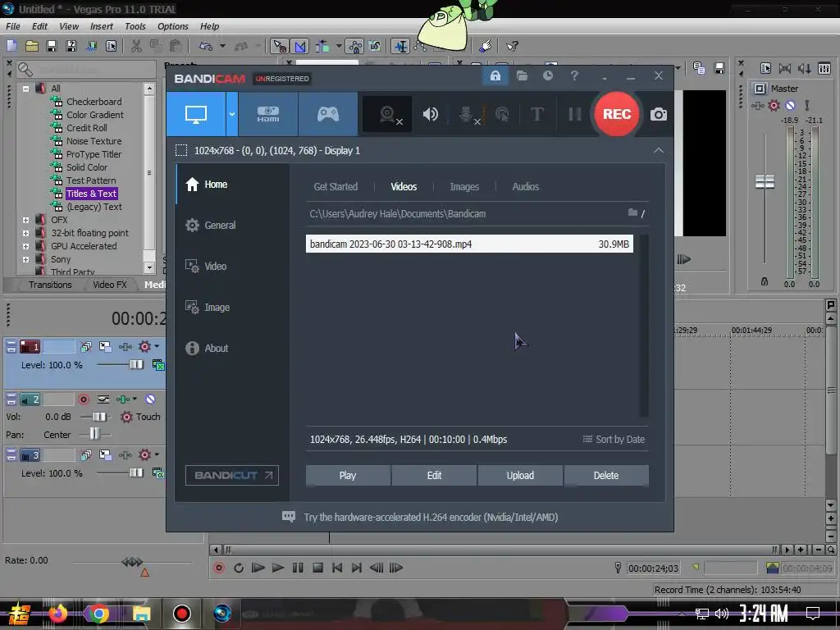Click Bandicam lock icon in title bar
840x630 pixels.
pyautogui.click(x=495, y=75)
